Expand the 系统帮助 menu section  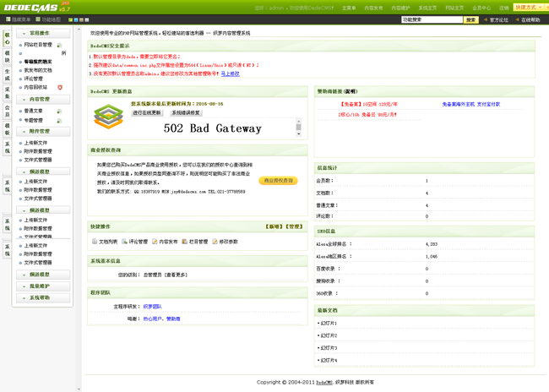pos(43,297)
